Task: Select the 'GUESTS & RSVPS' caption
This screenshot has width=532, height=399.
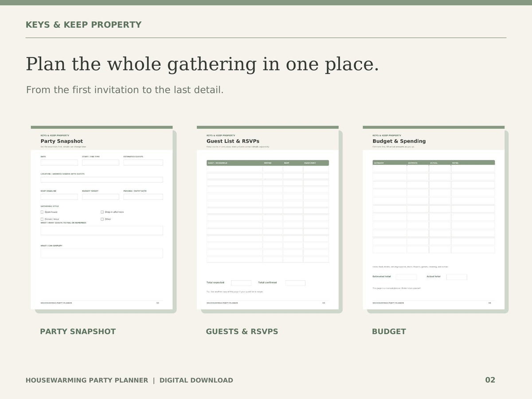Action: click(242, 332)
